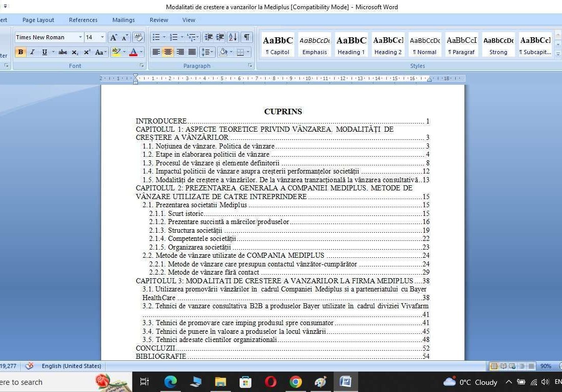Switch to the Review ribbon tab

tap(158, 20)
